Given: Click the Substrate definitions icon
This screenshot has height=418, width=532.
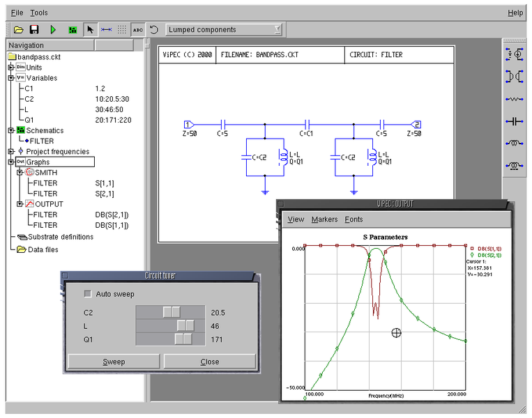Looking at the screenshot, I should [x=22, y=237].
